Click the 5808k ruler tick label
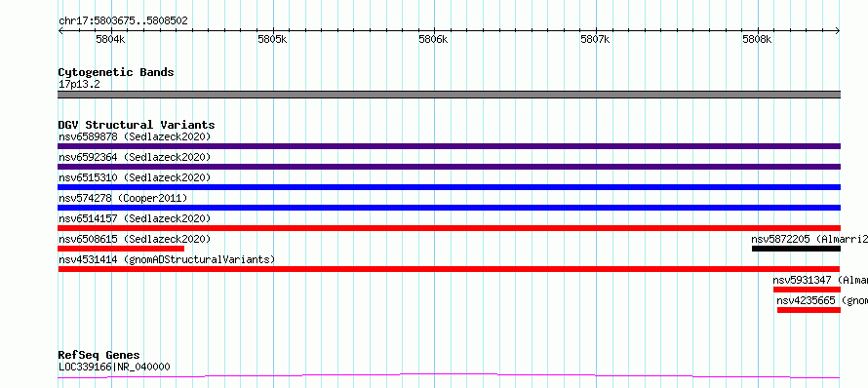This screenshot has width=868, height=388. coord(757,39)
